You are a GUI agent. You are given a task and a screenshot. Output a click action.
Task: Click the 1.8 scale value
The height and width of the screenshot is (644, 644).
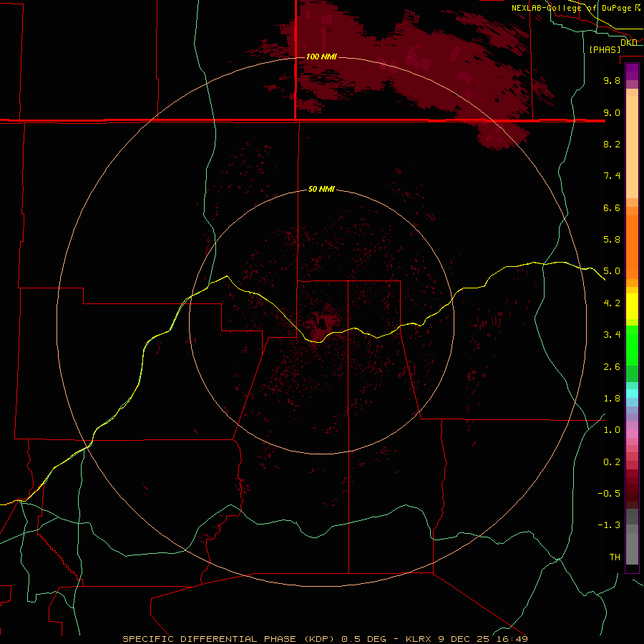pyautogui.click(x=612, y=399)
